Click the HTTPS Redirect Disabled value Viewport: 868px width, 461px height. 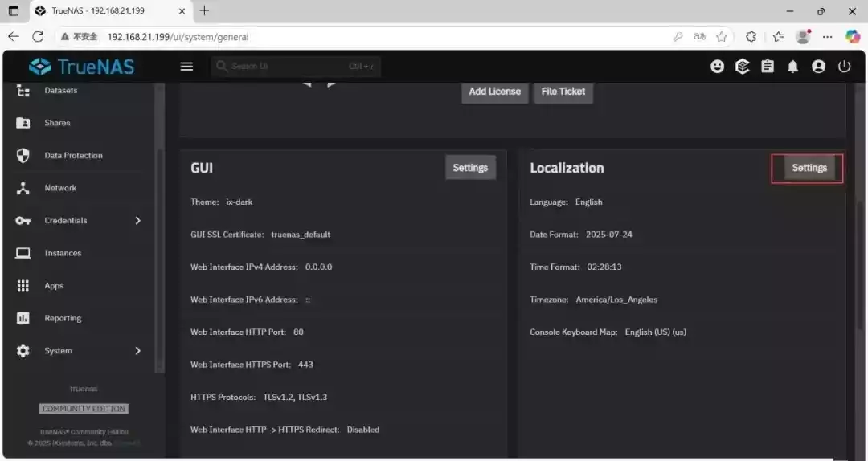pos(363,430)
